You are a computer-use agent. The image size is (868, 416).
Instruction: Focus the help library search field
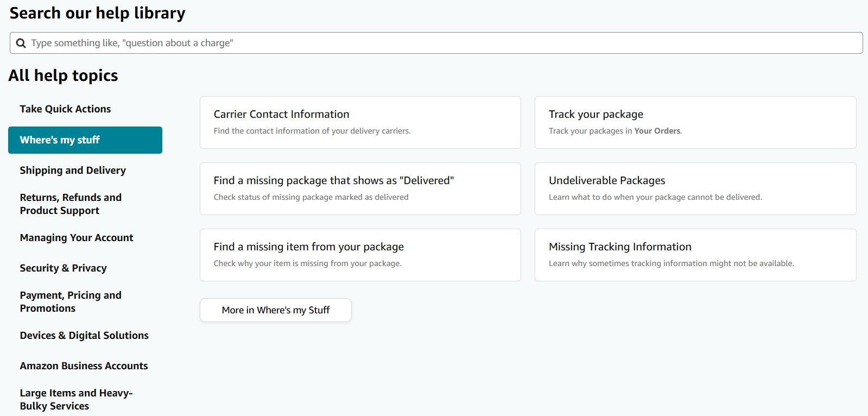coord(434,43)
